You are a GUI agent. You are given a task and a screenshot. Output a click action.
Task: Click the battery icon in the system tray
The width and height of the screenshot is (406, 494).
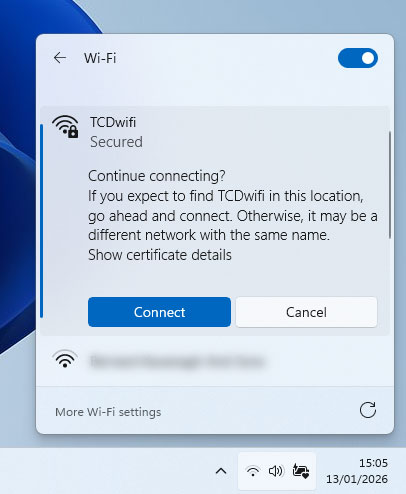point(300,471)
